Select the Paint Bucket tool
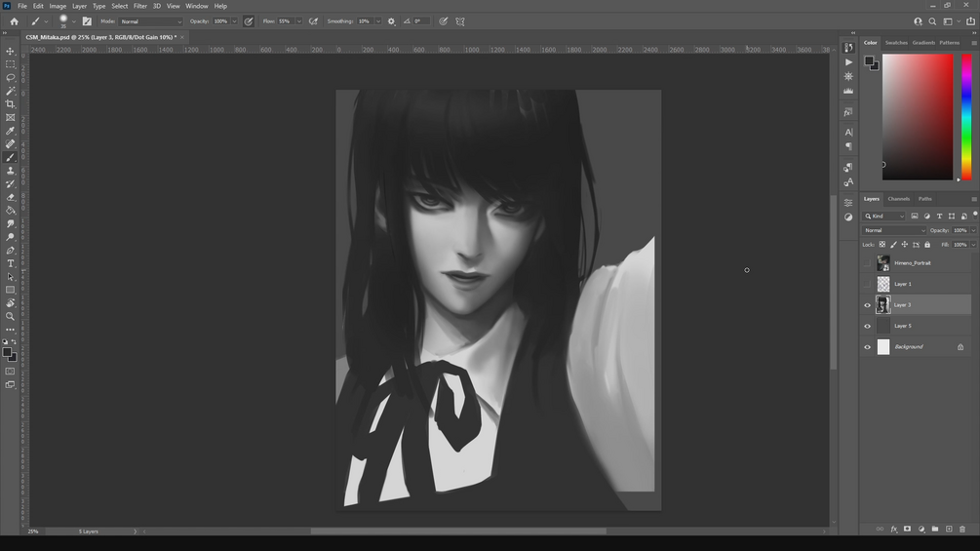The height and width of the screenshot is (551, 980). 10,211
